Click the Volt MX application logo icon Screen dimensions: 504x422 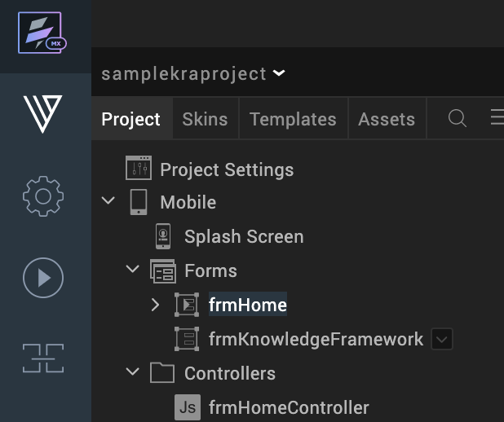tap(42, 33)
